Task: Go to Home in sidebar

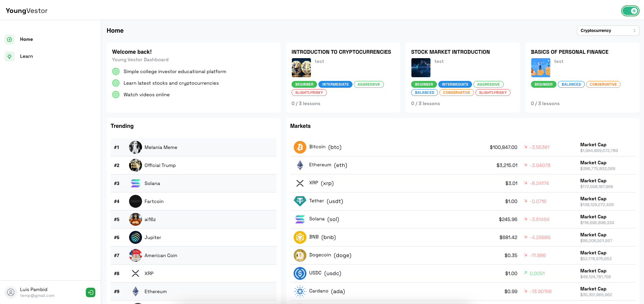Action: (x=26, y=39)
